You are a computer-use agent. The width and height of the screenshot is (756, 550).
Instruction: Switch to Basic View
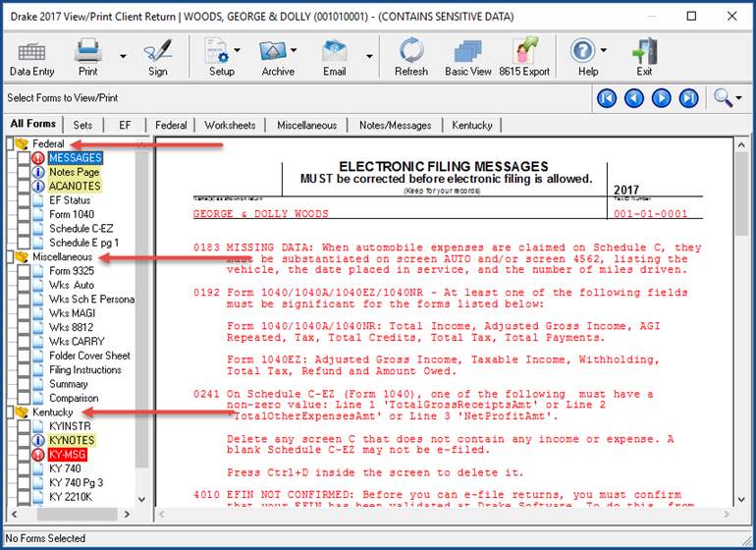(x=468, y=57)
